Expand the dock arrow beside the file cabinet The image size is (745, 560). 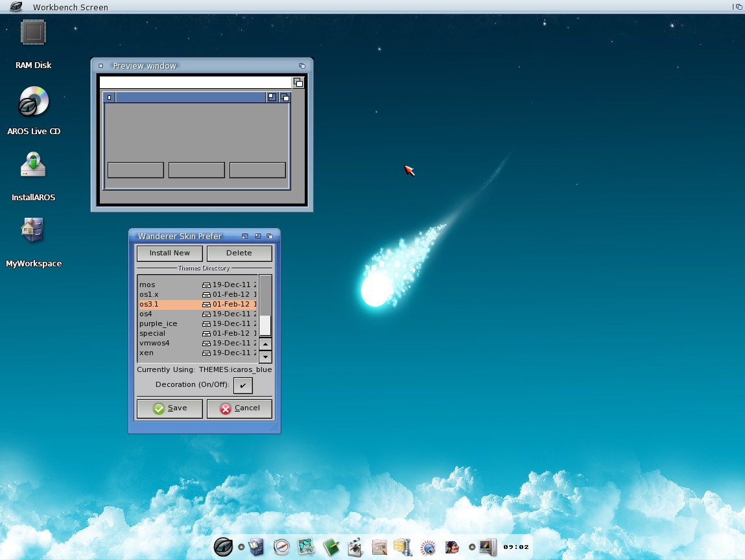(x=241, y=546)
